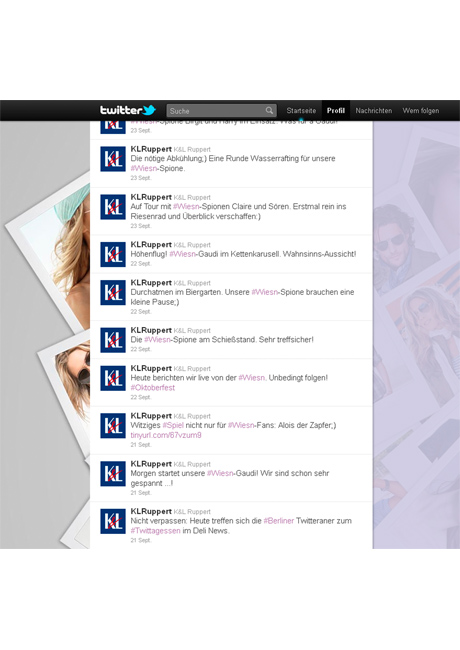The width and height of the screenshot is (460, 650).
Task: Click #Wiesn hashtag in the Höhenflug tweet
Action: [x=182, y=254]
